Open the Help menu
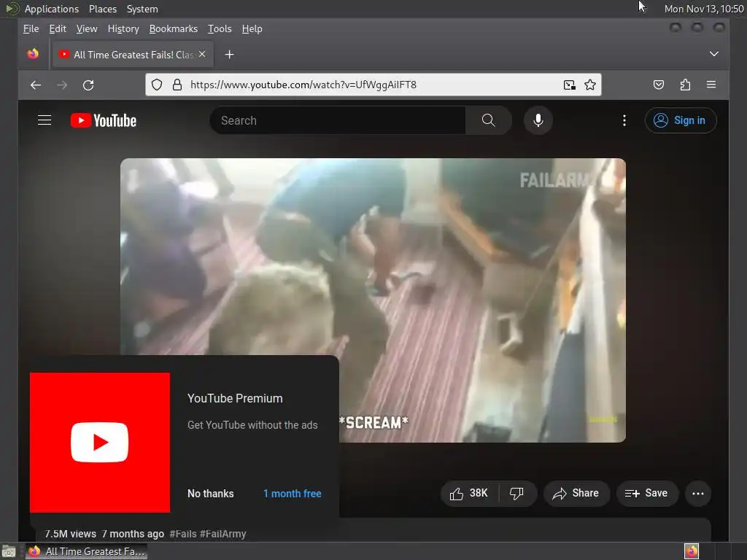The image size is (747, 560). pyautogui.click(x=252, y=29)
